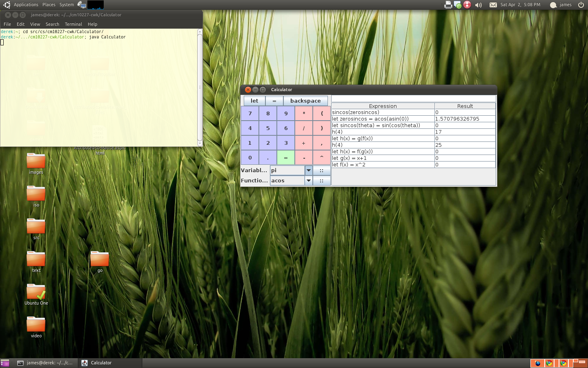This screenshot has height=368, width=588.
Task: Open the pi variable combo box
Action: (x=287, y=171)
